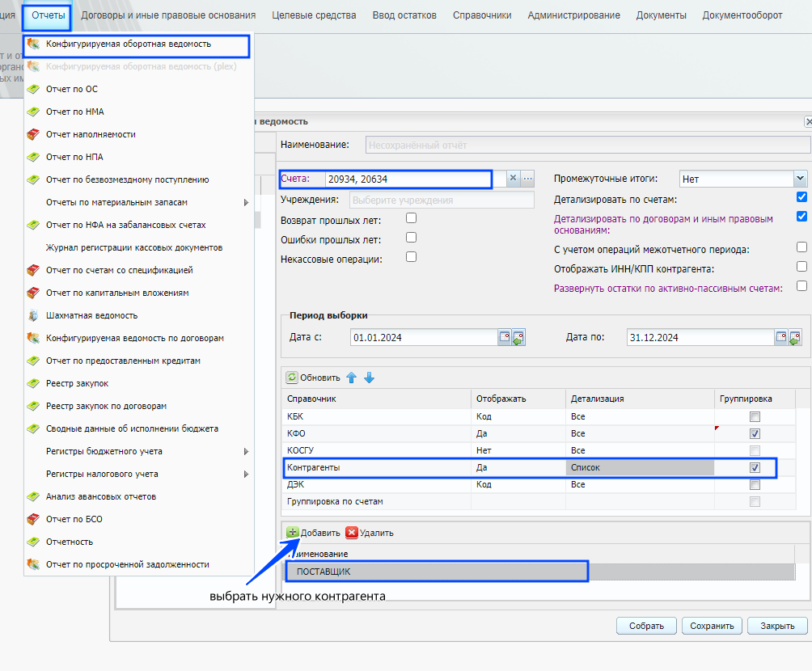This screenshot has height=671, width=812.
Task: Click the Реестр закупок icon
Action: click(x=33, y=384)
